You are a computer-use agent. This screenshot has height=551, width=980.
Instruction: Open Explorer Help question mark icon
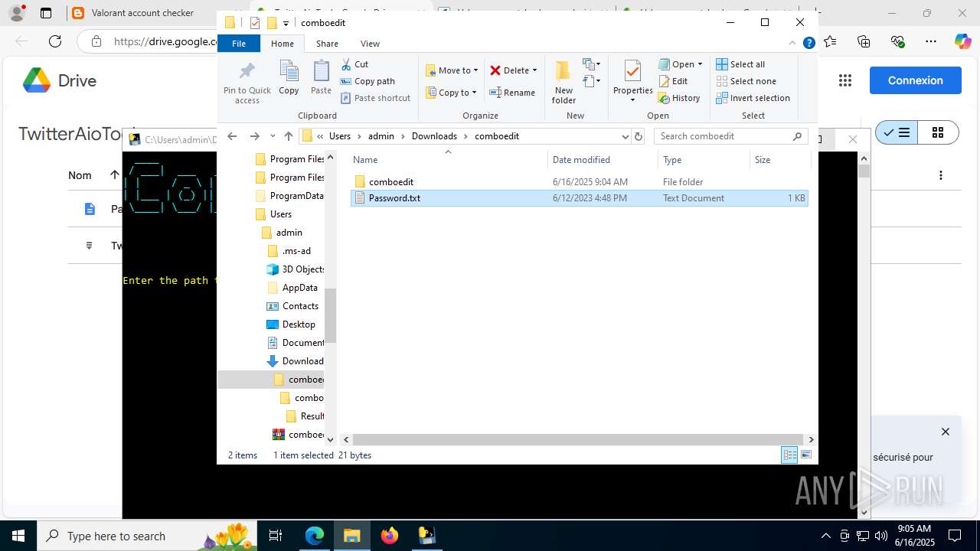(808, 44)
